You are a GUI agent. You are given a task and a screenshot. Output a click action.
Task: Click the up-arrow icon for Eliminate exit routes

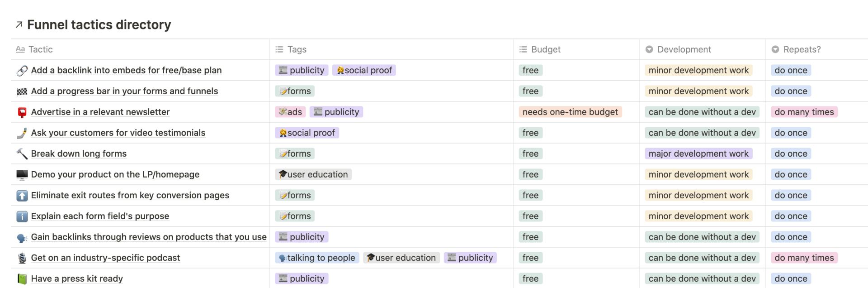pyautogui.click(x=22, y=196)
